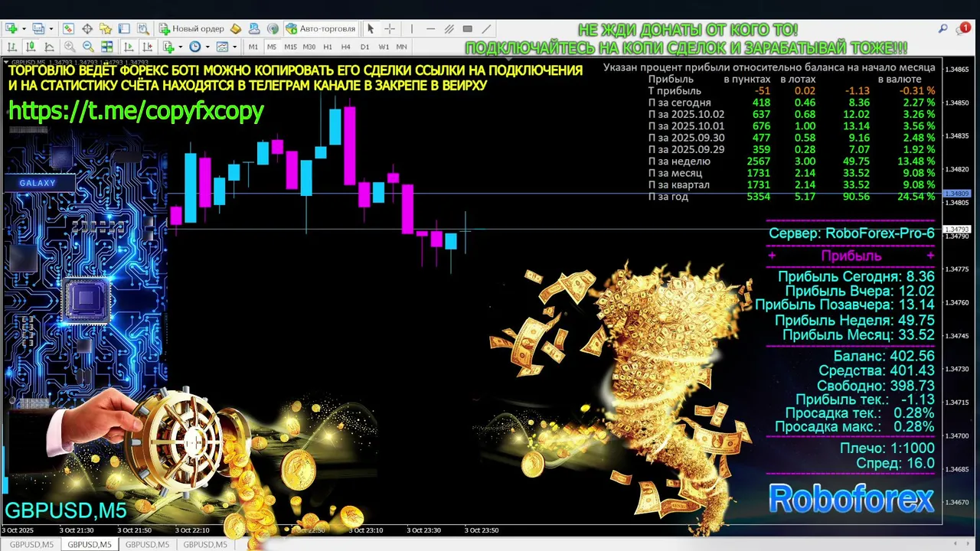Viewport: 980px width, 551px height.
Task: Switch the chart to bar chart mode
Action: (x=12, y=47)
